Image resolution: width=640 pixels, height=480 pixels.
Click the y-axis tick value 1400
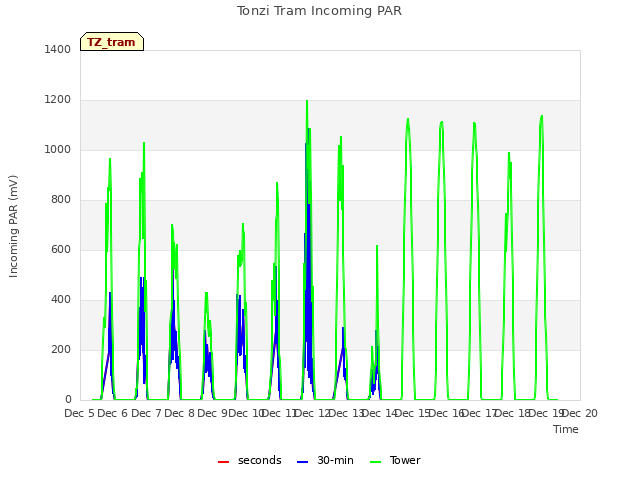coord(58,49)
